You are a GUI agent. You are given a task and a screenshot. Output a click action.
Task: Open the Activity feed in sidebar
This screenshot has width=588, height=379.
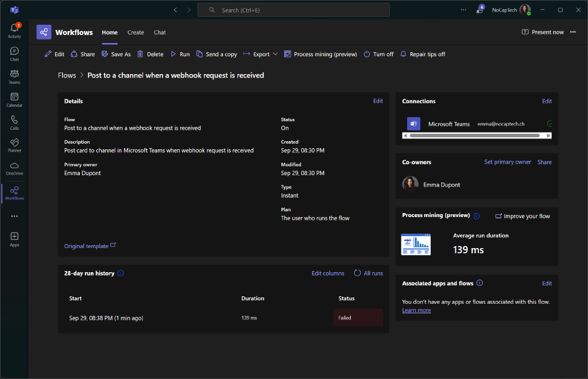pyautogui.click(x=14, y=31)
